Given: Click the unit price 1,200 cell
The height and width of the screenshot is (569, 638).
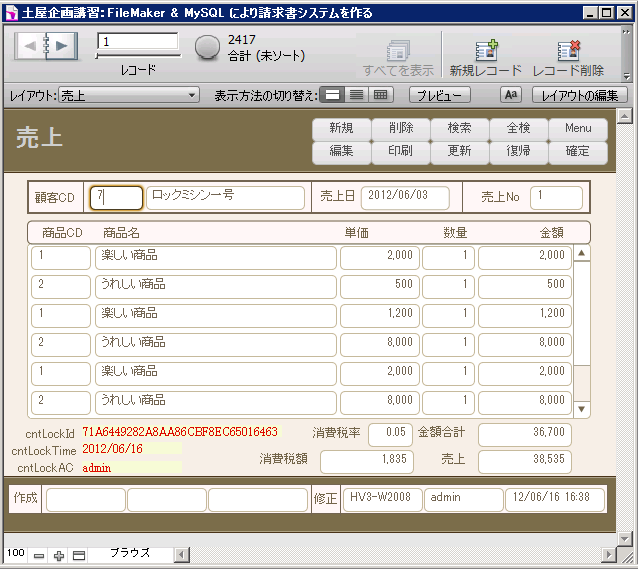Looking at the screenshot, I should point(380,315).
